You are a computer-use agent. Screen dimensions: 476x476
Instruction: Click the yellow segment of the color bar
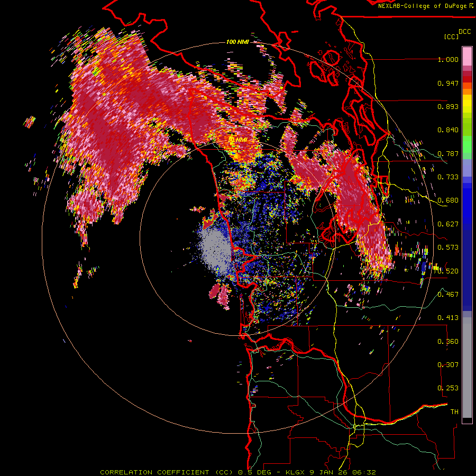point(467,104)
